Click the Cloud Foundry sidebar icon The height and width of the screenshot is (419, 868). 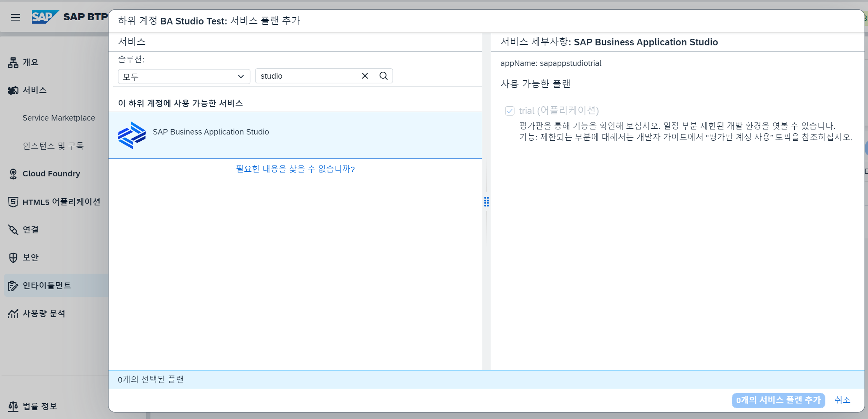[13, 174]
